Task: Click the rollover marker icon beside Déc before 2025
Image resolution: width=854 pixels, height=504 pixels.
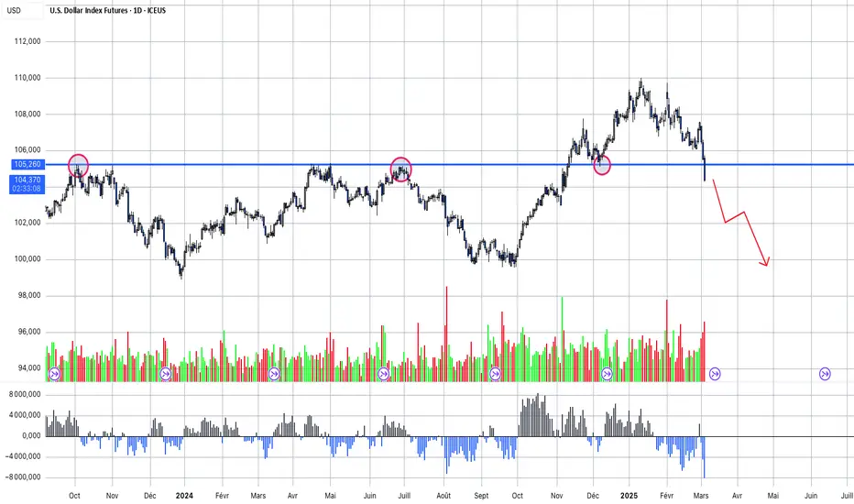Action: point(607,374)
